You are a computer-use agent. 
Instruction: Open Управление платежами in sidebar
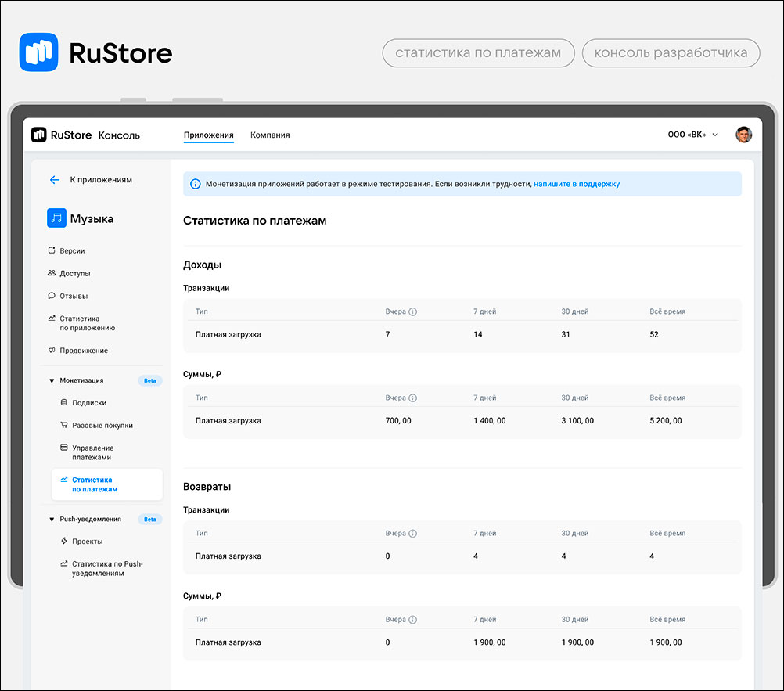pos(92,452)
